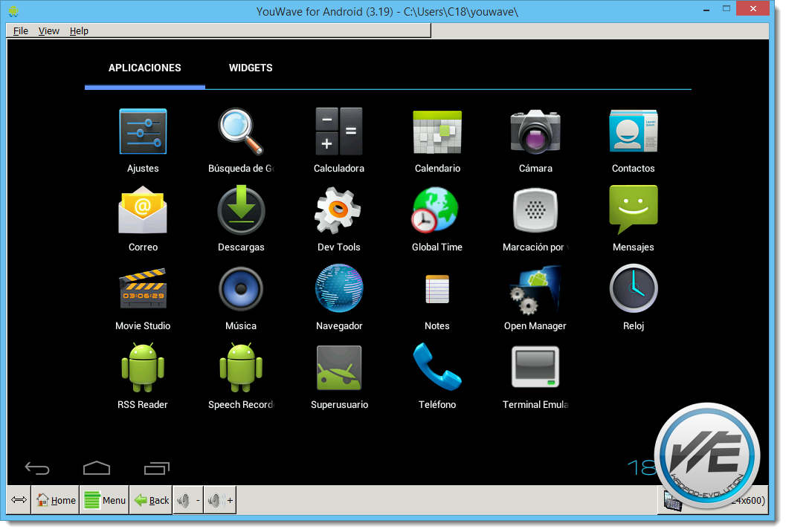786x532 pixels.
Task: Open the Correo email app
Action: coord(143,210)
